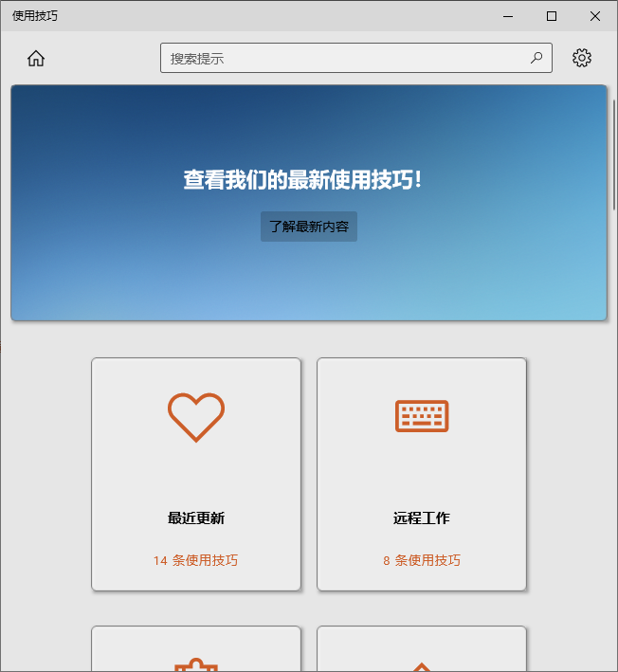Click the 14 条使用技巧 link

tap(196, 560)
